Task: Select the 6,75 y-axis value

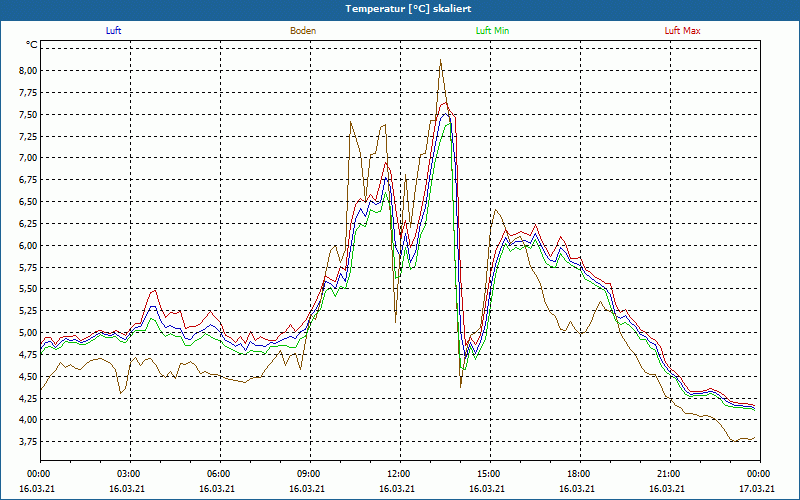Action: point(29,180)
